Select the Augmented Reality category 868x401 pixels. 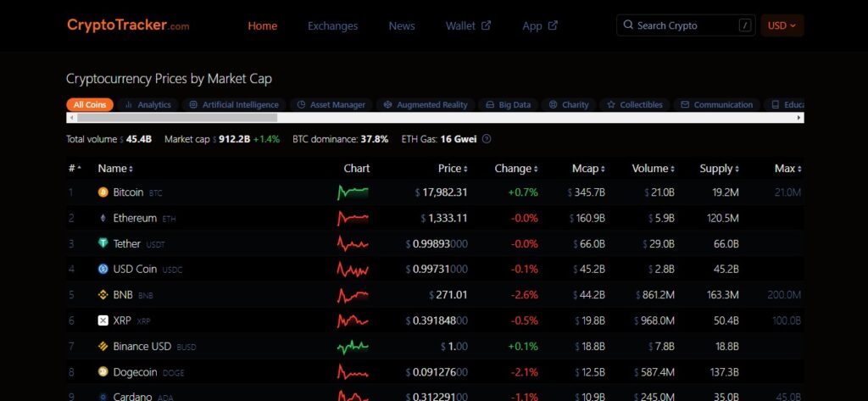[426, 104]
